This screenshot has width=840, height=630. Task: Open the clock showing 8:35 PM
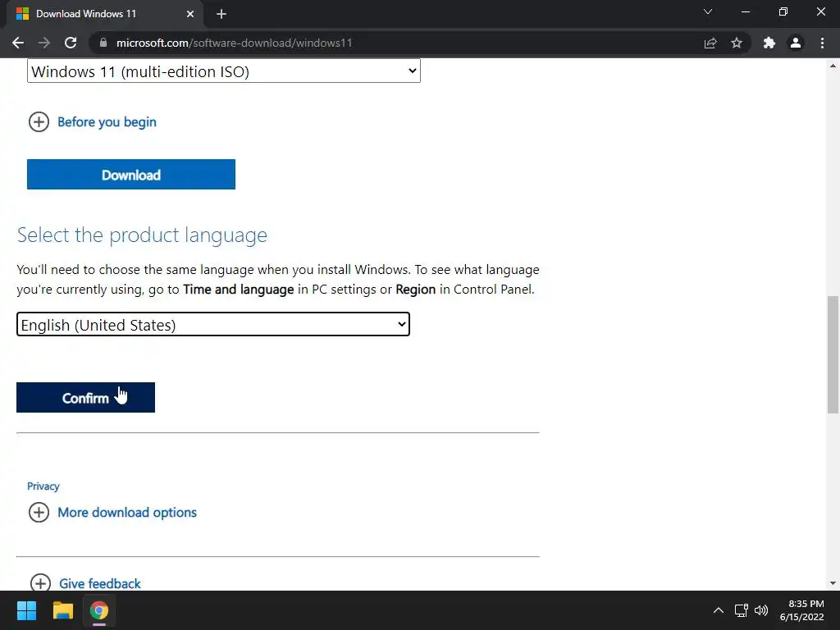click(802, 610)
